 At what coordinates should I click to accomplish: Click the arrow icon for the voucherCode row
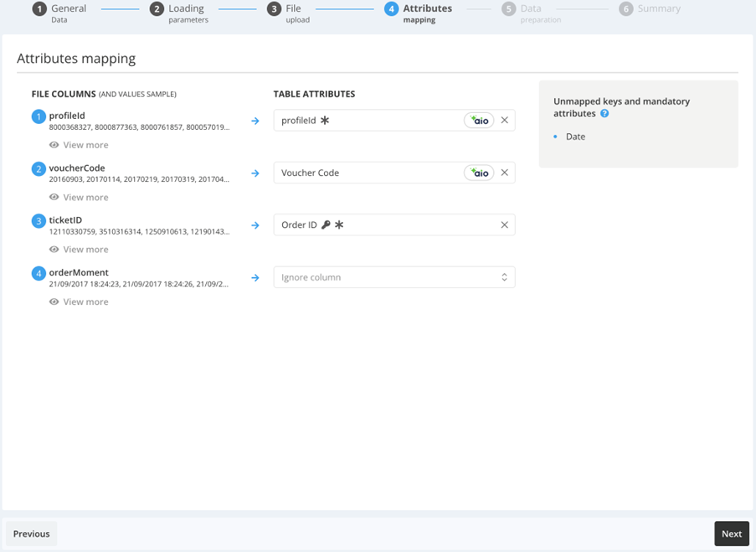pyautogui.click(x=255, y=173)
